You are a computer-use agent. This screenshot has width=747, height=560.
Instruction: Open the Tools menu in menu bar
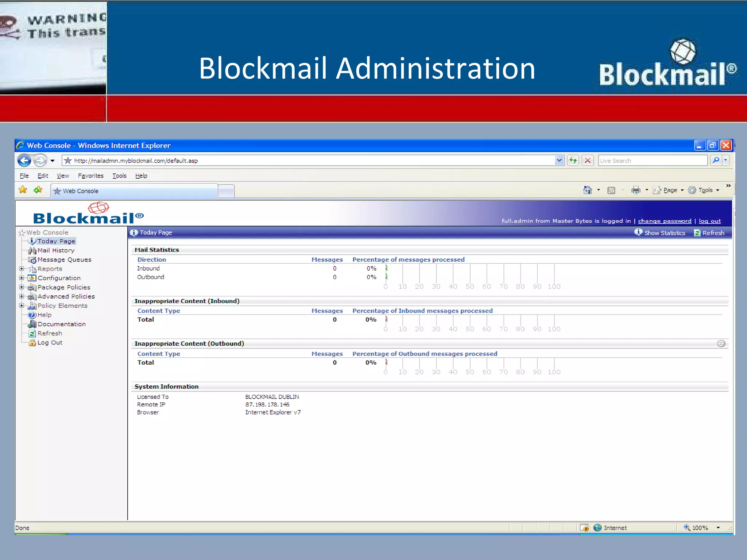pyautogui.click(x=119, y=176)
